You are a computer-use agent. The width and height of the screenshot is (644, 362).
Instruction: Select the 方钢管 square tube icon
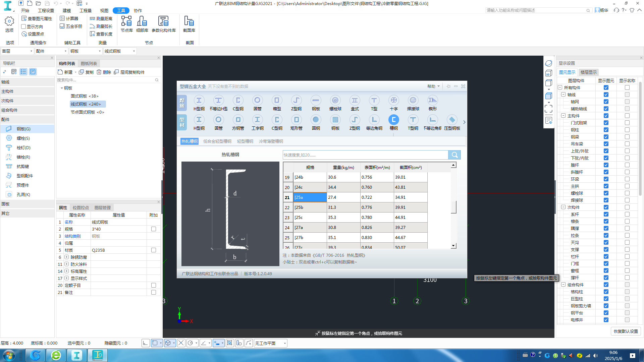click(238, 122)
